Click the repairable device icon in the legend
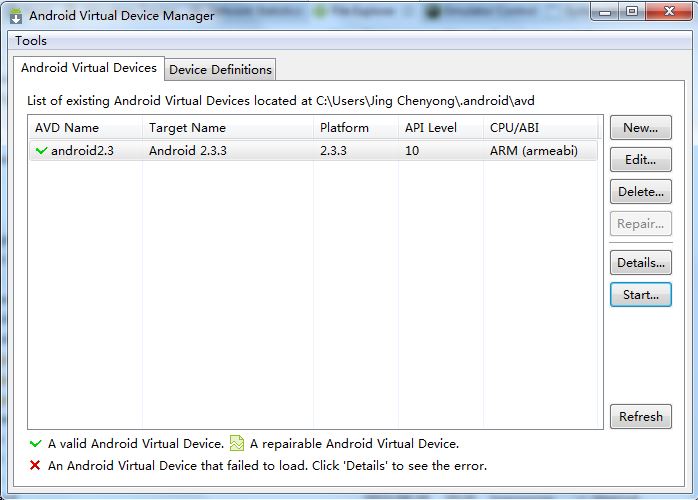Screen dimensions: 698x500 [237, 443]
